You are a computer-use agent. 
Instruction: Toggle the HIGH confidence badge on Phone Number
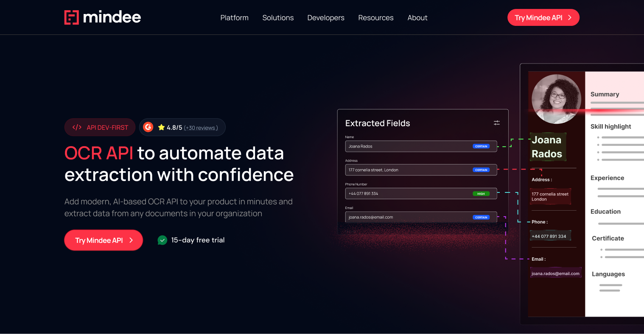pyautogui.click(x=481, y=193)
